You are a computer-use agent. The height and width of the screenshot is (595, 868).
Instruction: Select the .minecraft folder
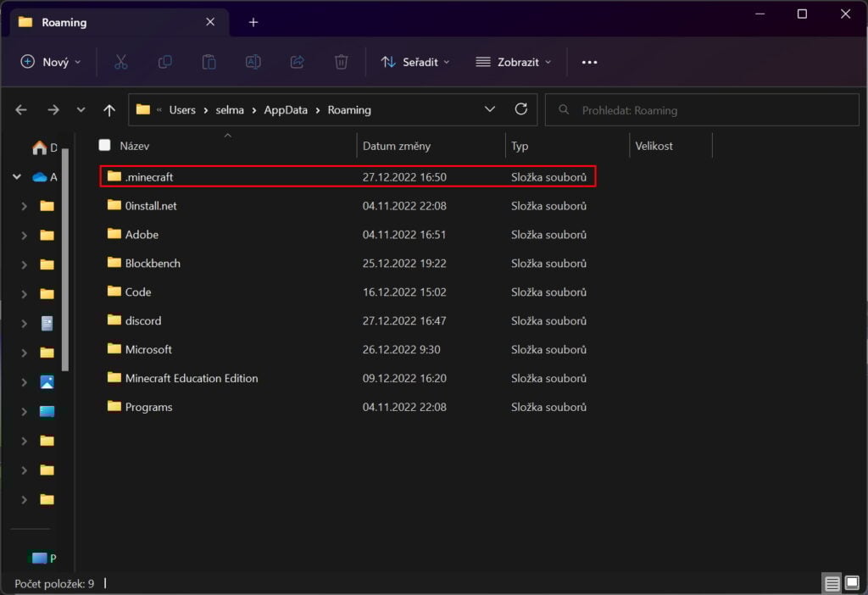pos(149,177)
